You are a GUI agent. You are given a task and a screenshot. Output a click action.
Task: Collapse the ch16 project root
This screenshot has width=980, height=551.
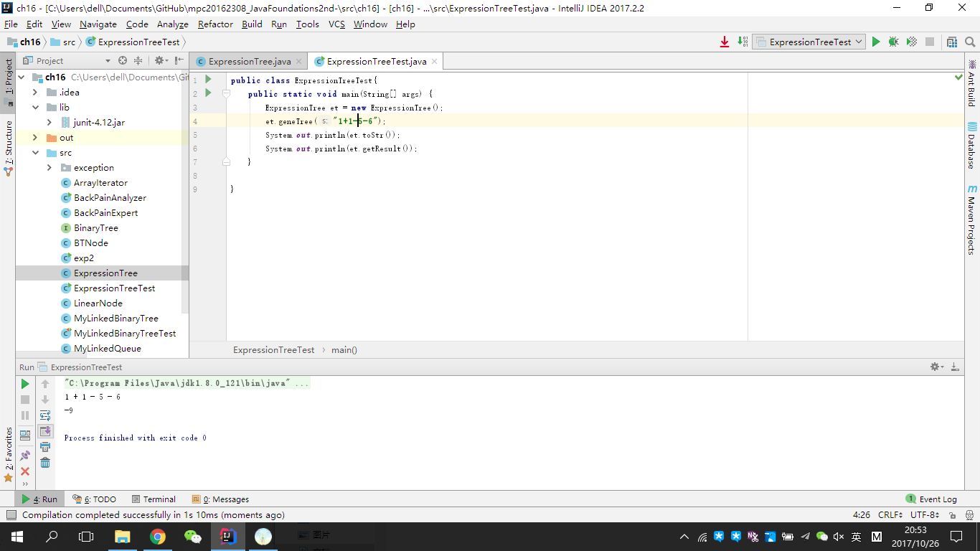point(21,77)
